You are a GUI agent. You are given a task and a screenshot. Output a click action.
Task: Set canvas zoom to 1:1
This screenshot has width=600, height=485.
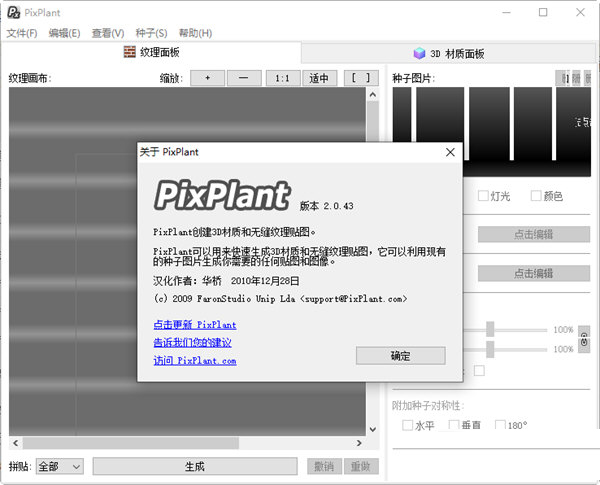pos(282,78)
